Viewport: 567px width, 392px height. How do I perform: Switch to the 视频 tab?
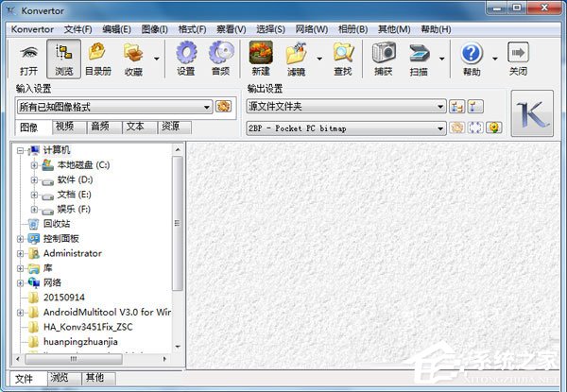[x=69, y=127]
